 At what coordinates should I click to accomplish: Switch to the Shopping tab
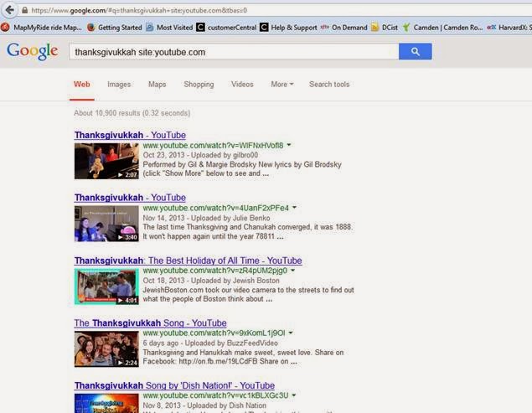pyautogui.click(x=199, y=84)
